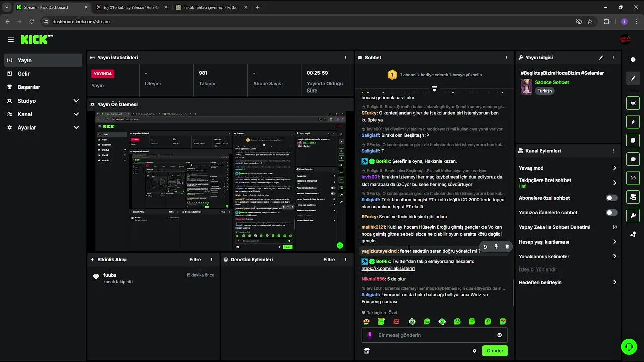
Task: Switch to the X Kubilay Yılmaz browser tab
Action: 131,8
